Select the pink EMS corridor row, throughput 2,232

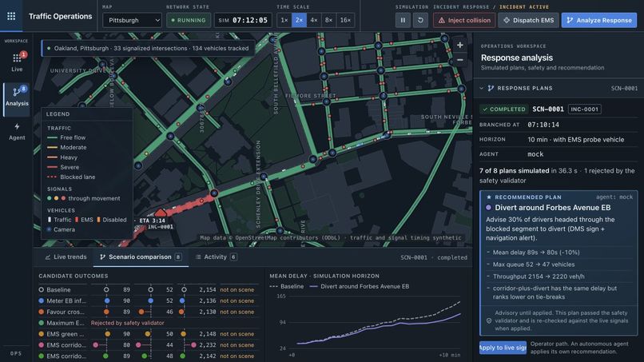tap(149, 345)
